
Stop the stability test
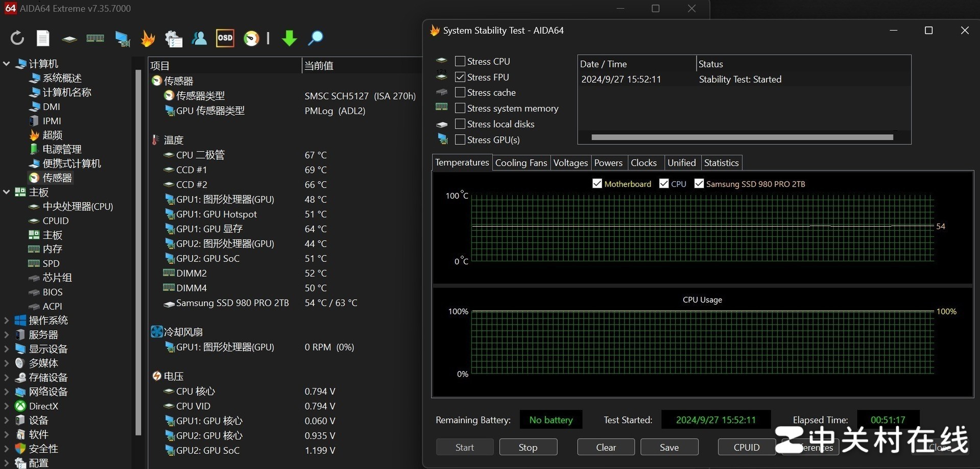coord(528,447)
